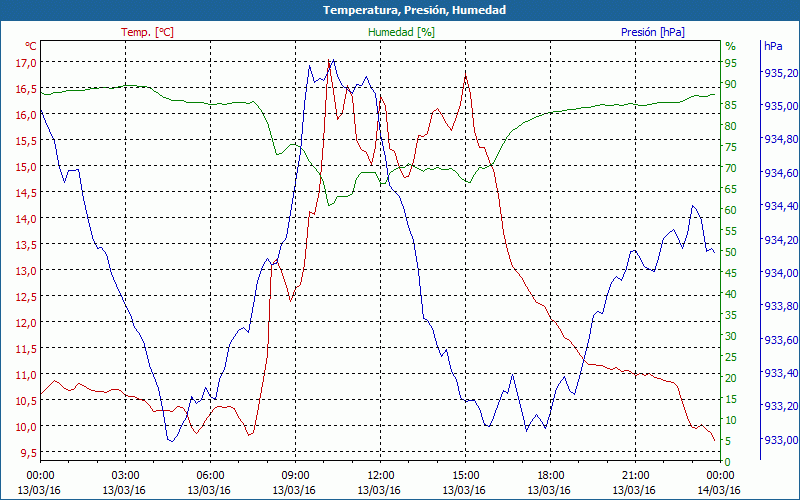Image resolution: width=800 pixels, height=500 pixels.
Task: Click the "933,80" pressure value
Action: tap(781, 306)
